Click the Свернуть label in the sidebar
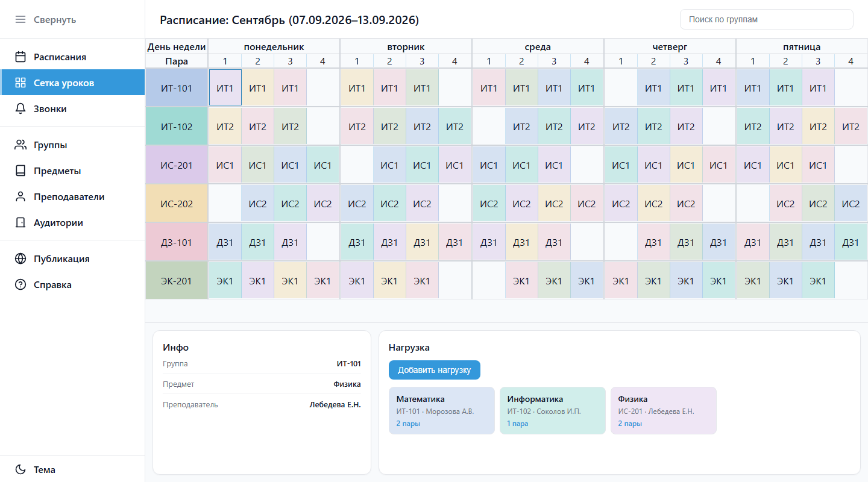This screenshot has width=868, height=482. 55,19
